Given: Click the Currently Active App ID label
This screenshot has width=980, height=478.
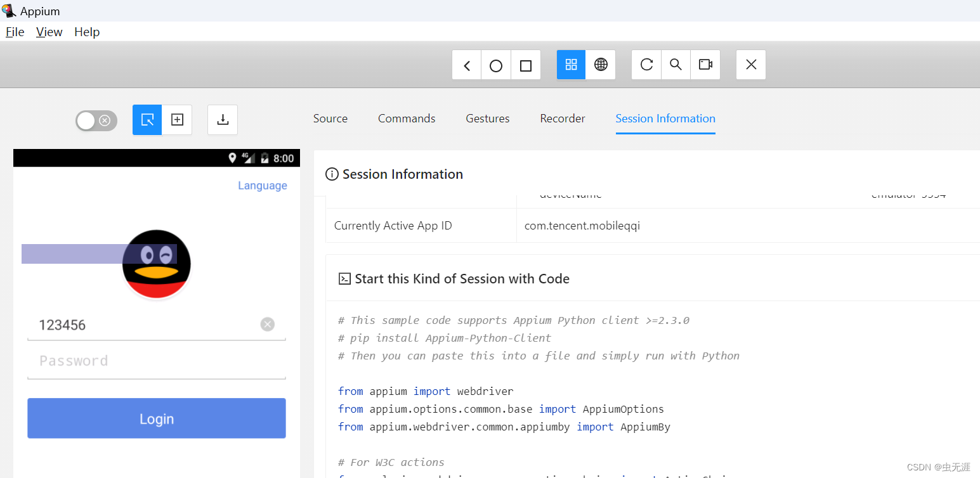Looking at the screenshot, I should click(x=393, y=226).
